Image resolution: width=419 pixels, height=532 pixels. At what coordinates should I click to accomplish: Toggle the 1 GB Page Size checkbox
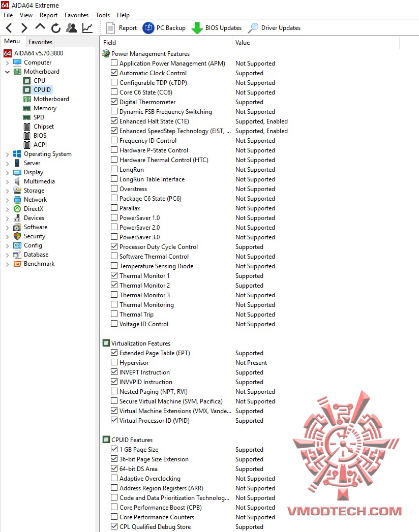click(x=114, y=449)
